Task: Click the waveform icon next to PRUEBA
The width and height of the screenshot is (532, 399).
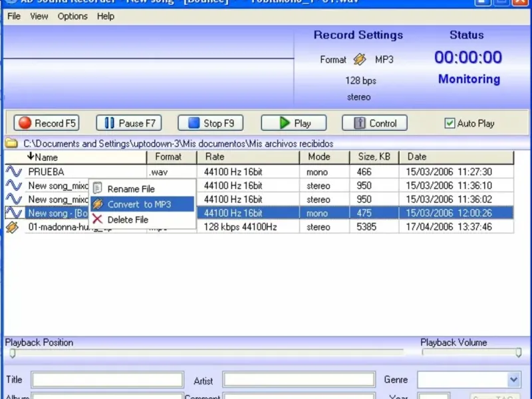Action: coord(14,172)
